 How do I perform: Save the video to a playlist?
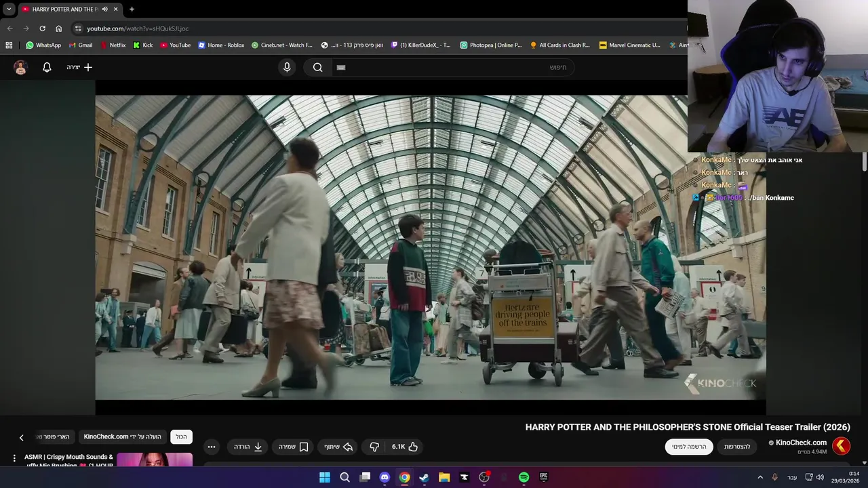[294, 447]
